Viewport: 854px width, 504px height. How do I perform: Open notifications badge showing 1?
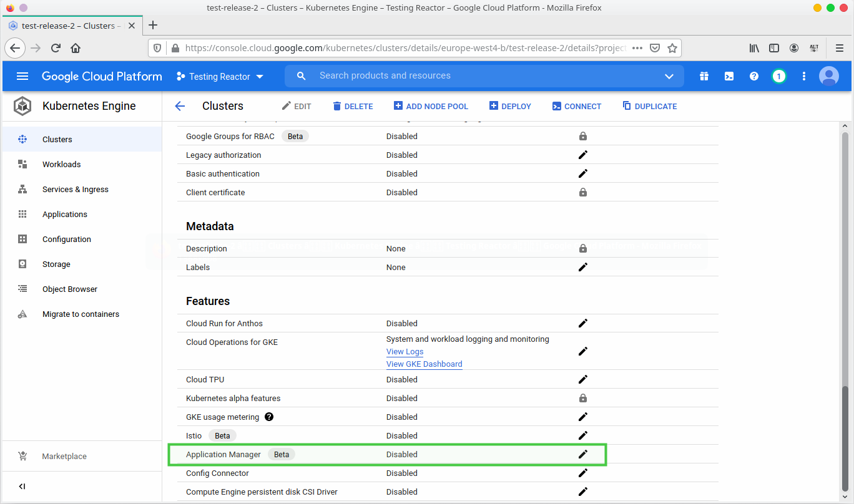tap(779, 76)
